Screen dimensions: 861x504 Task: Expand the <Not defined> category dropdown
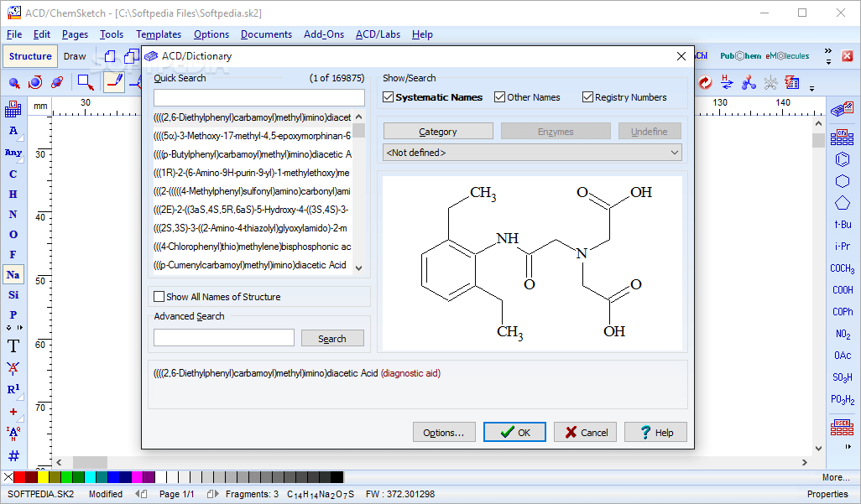(675, 153)
